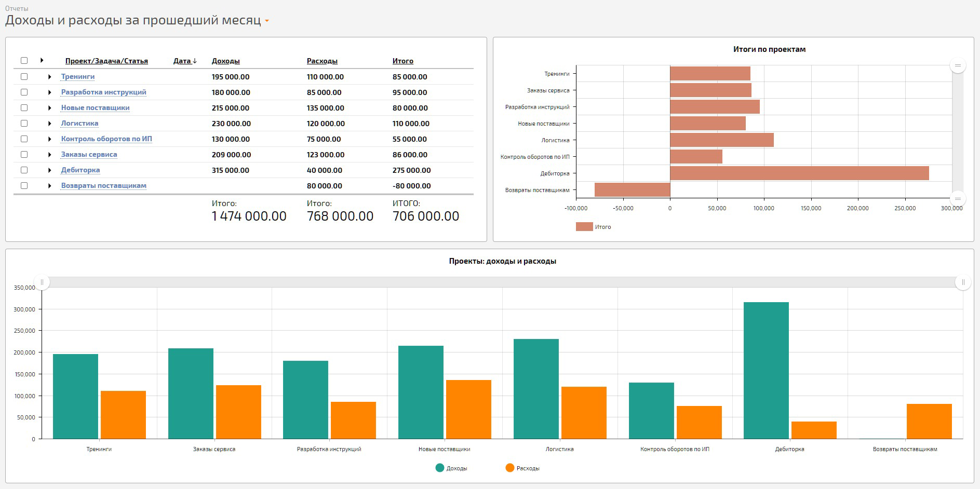Screen dimensions: 980x489
Task: Click the left handle of bottom chart zoom bar
Action: pyautogui.click(x=42, y=282)
